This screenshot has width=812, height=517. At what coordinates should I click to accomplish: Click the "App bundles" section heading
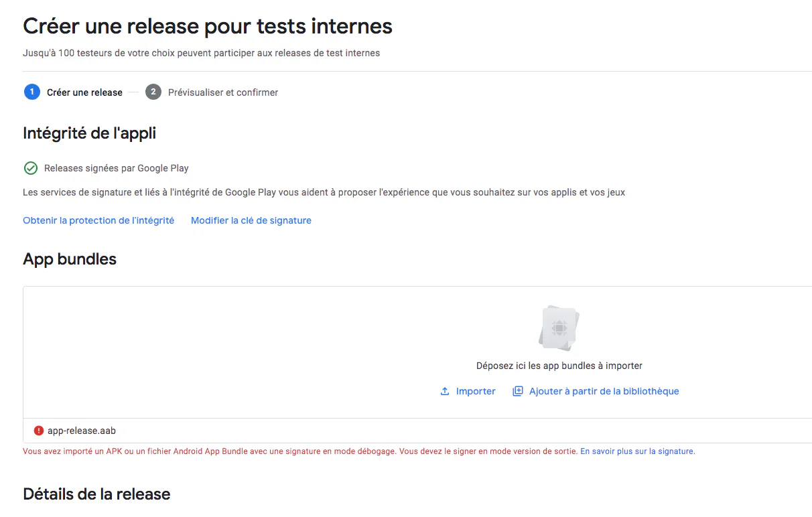point(70,259)
